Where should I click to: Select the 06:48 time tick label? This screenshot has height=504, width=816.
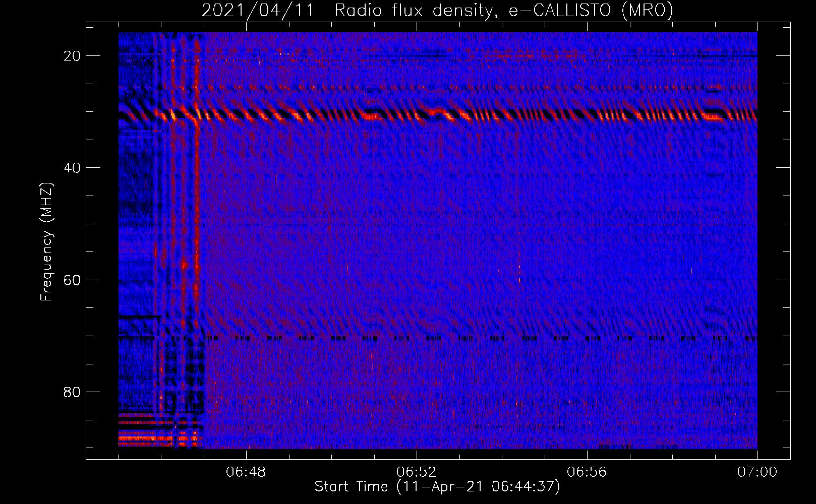click(x=246, y=472)
